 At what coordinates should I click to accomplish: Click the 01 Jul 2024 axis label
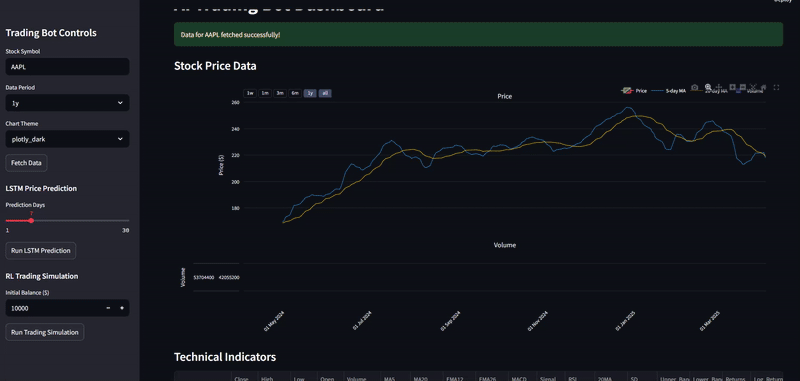362,321
